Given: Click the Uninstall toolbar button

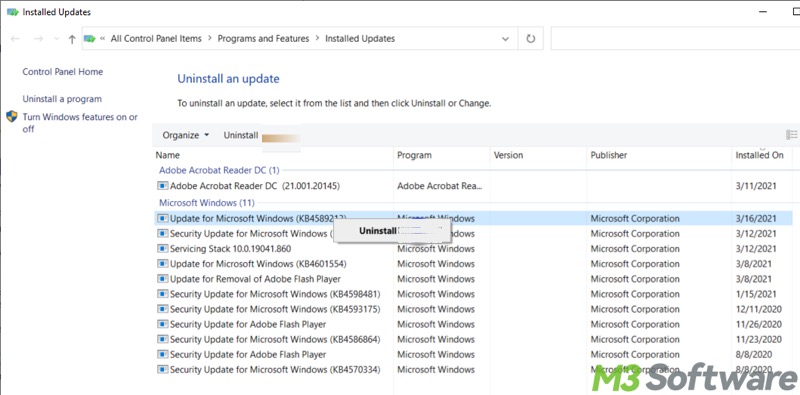Looking at the screenshot, I should click(x=241, y=135).
